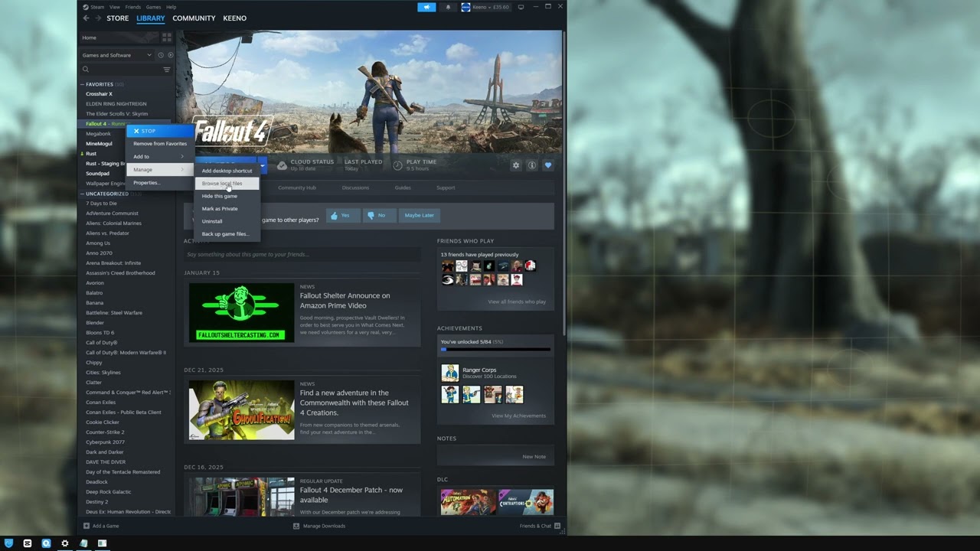980x551 pixels.
Task: Select Back up game files
Action: (x=227, y=233)
